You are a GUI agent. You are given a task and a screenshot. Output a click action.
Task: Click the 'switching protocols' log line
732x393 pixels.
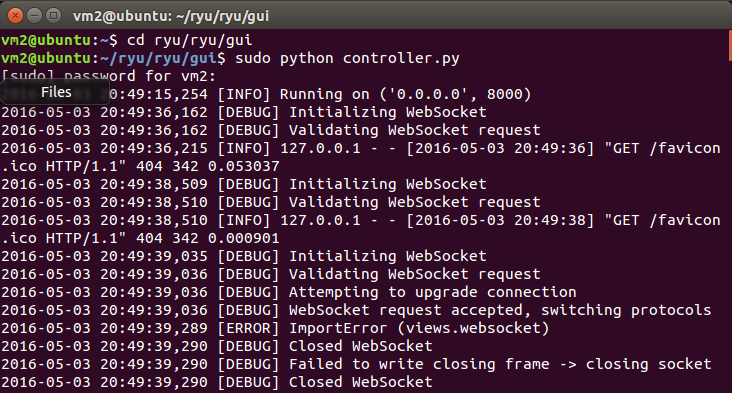coord(356,310)
